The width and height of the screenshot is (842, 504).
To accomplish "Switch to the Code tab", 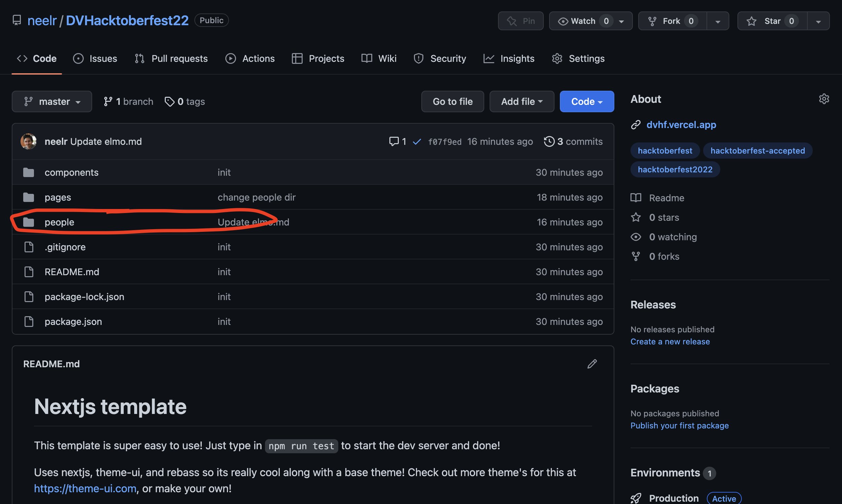I will pyautogui.click(x=37, y=58).
